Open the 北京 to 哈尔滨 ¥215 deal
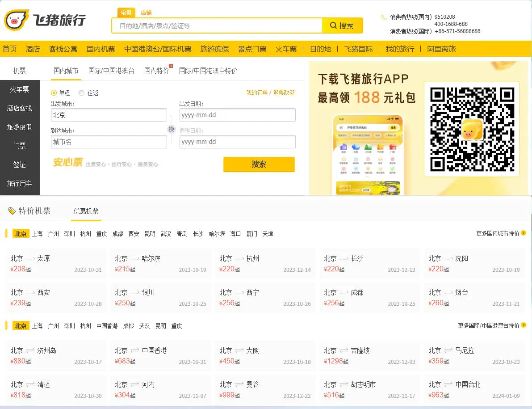 161,264
